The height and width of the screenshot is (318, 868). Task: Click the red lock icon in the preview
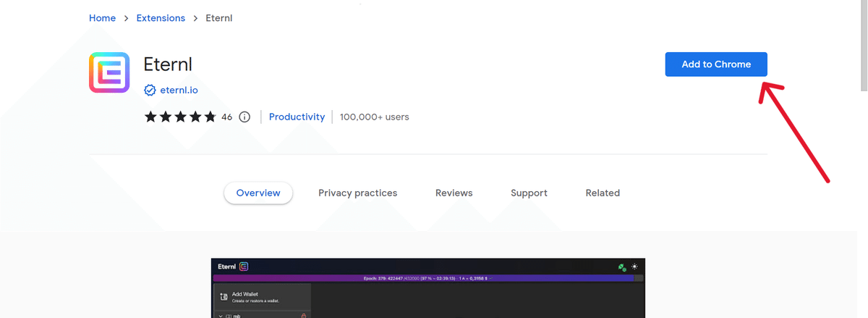[303, 315]
